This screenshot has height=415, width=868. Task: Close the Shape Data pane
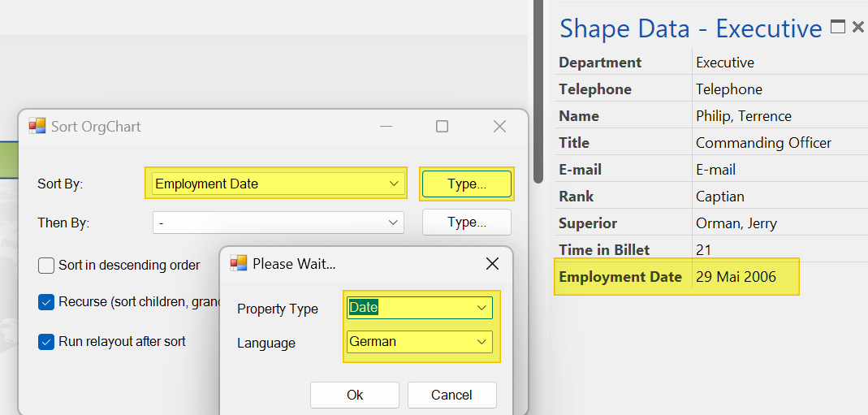pyautogui.click(x=857, y=26)
